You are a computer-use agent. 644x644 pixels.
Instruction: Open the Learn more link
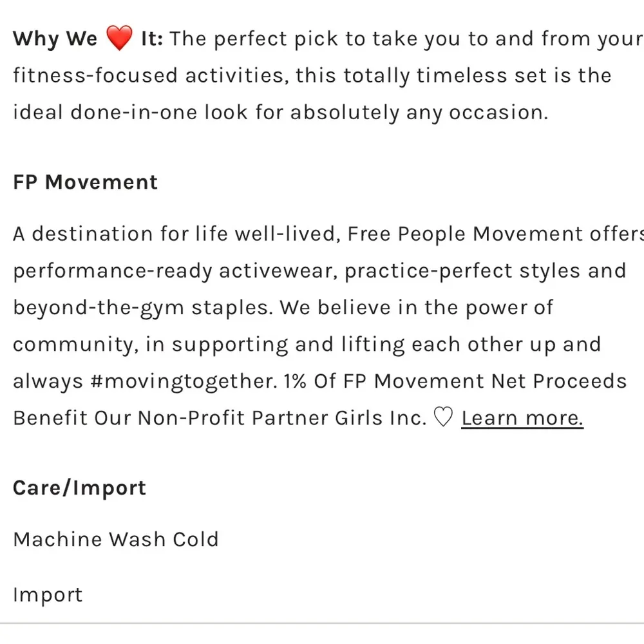point(522,418)
